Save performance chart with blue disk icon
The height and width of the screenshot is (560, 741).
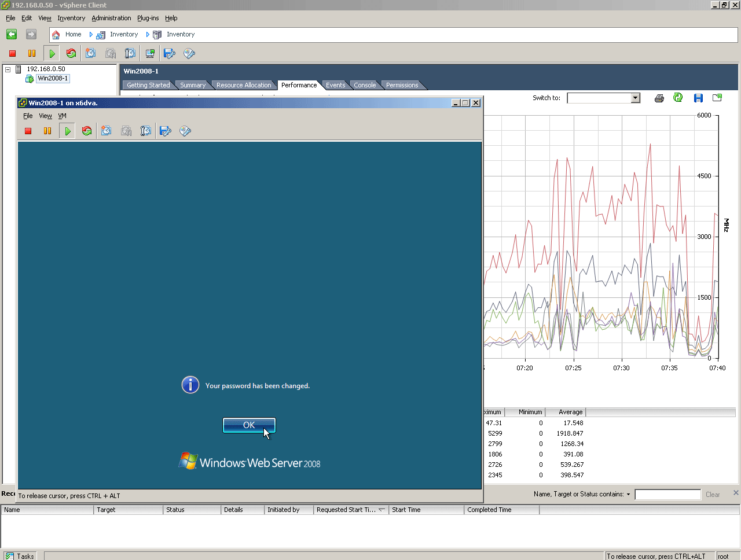pos(698,98)
